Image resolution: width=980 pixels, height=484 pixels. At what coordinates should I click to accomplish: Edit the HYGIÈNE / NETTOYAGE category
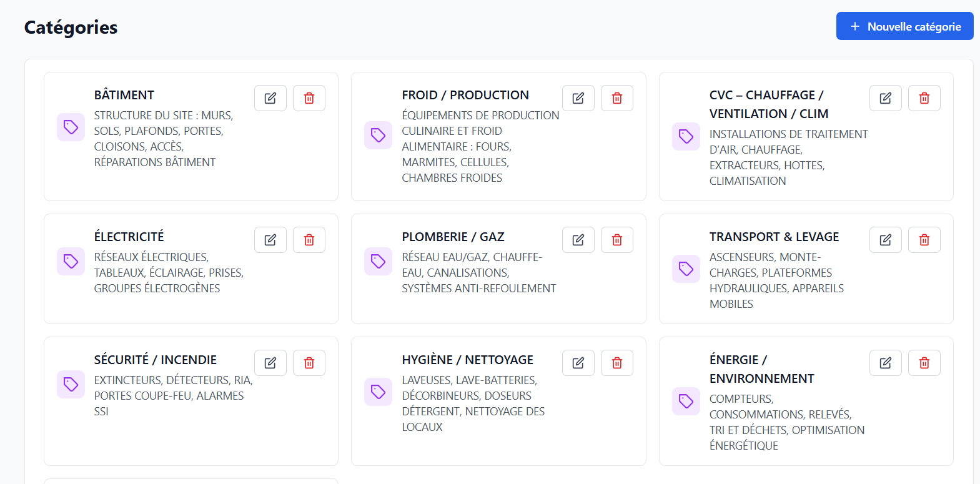pos(578,363)
